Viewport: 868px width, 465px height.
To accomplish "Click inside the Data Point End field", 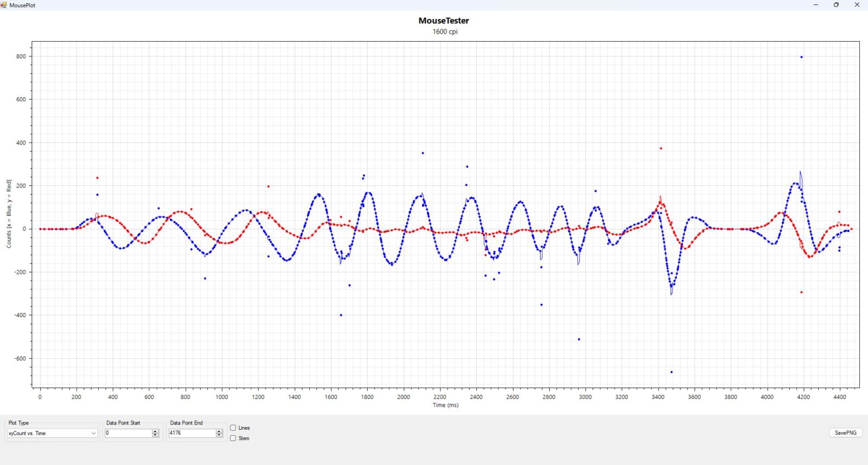I will 192,433.
